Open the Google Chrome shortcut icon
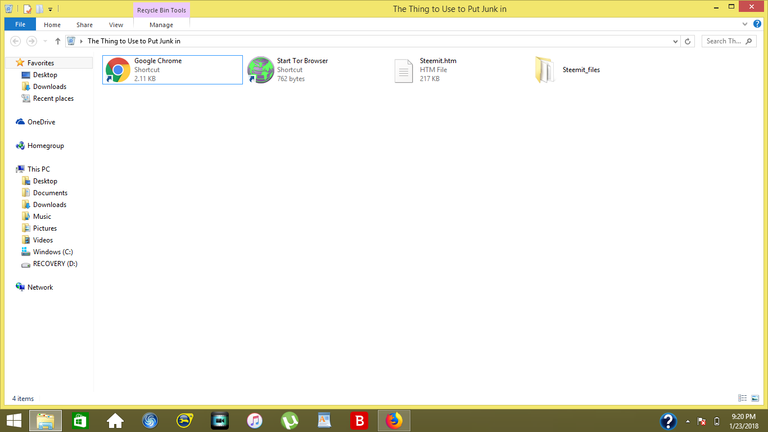This screenshot has width=768, height=432. pyautogui.click(x=118, y=70)
